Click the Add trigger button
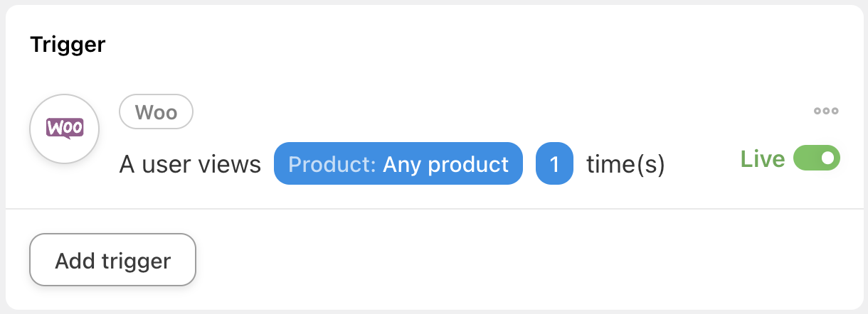The image size is (868, 314). click(x=112, y=260)
